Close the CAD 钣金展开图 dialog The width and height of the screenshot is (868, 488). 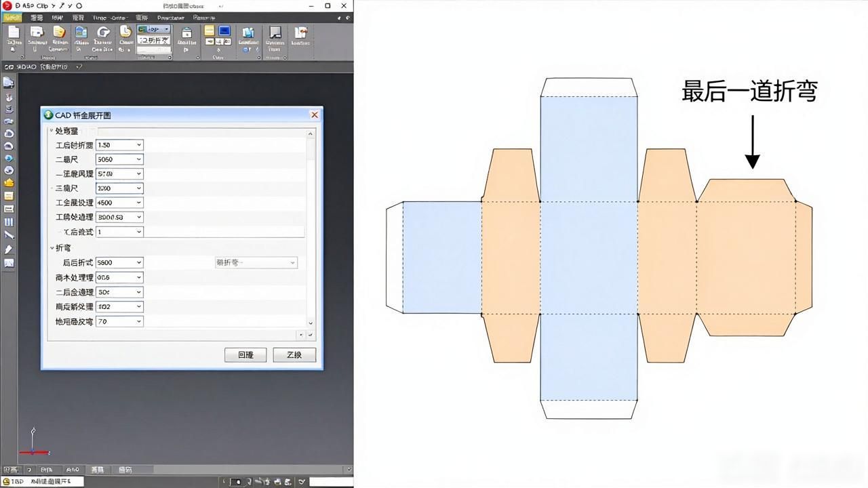click(314, 115)
